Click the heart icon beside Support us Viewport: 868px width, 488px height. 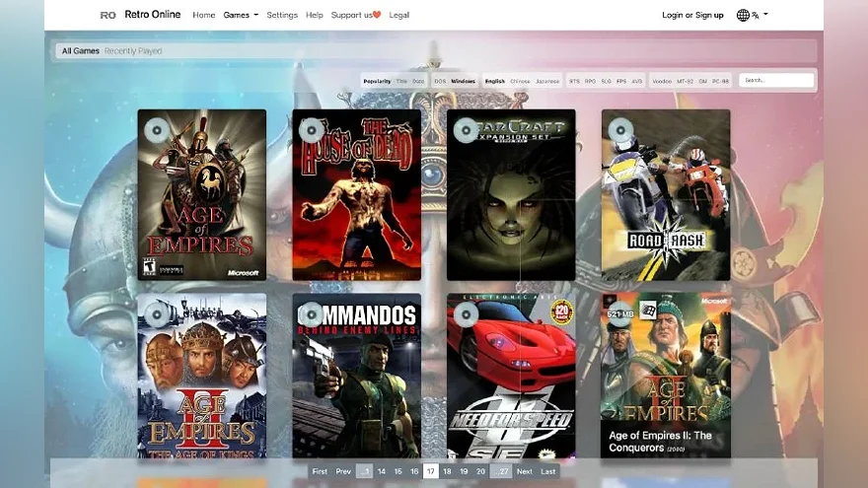tap(377, 15)
